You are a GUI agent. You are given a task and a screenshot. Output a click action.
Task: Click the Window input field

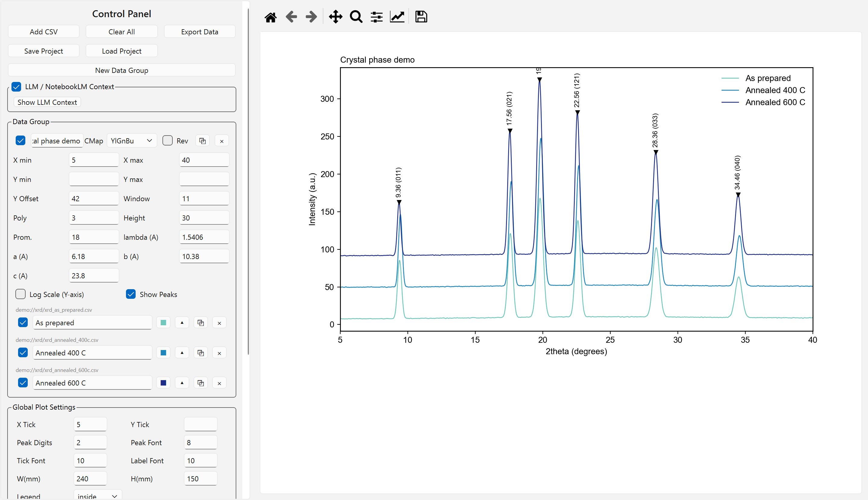pos(204,198)
